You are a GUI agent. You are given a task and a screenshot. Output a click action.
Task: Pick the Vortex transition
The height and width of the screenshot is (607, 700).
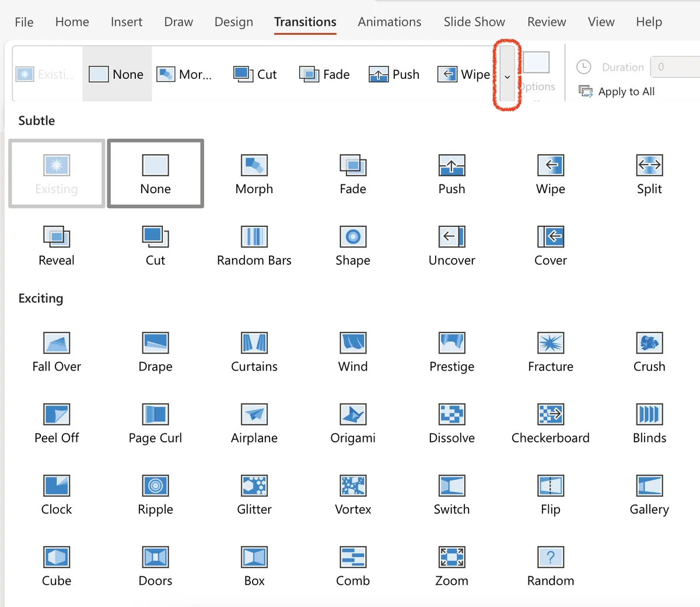tap(353, 495)
